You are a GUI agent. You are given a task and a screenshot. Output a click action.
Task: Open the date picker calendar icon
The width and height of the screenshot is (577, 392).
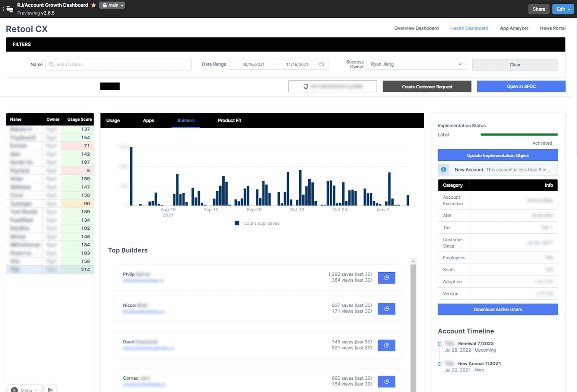(321, 64)
